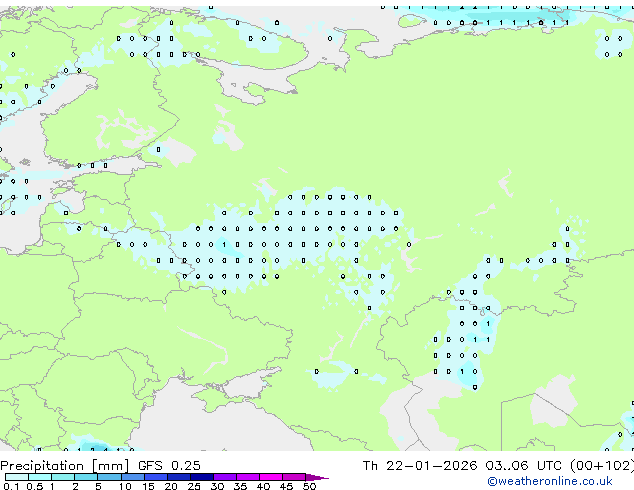This screenshot has height=490, width=634.
Task: Select the 5 to 10 mm legend swatch
Action: (x=109, y=477)
